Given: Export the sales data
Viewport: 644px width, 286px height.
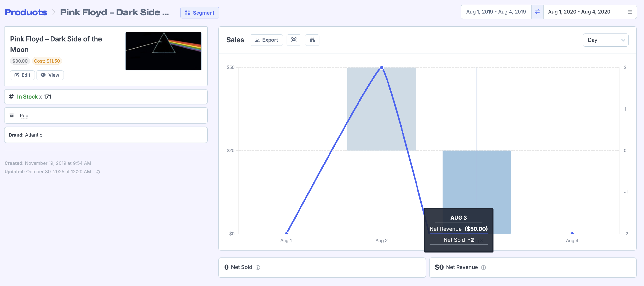Looking at the screenshot, I should tap(266, 40).
